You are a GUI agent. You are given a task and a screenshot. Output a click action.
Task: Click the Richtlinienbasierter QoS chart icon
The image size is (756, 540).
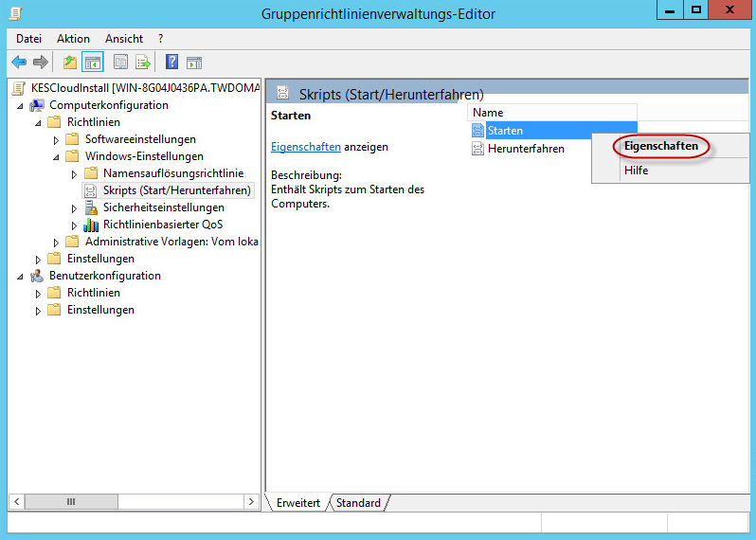(x=91, y=225)
